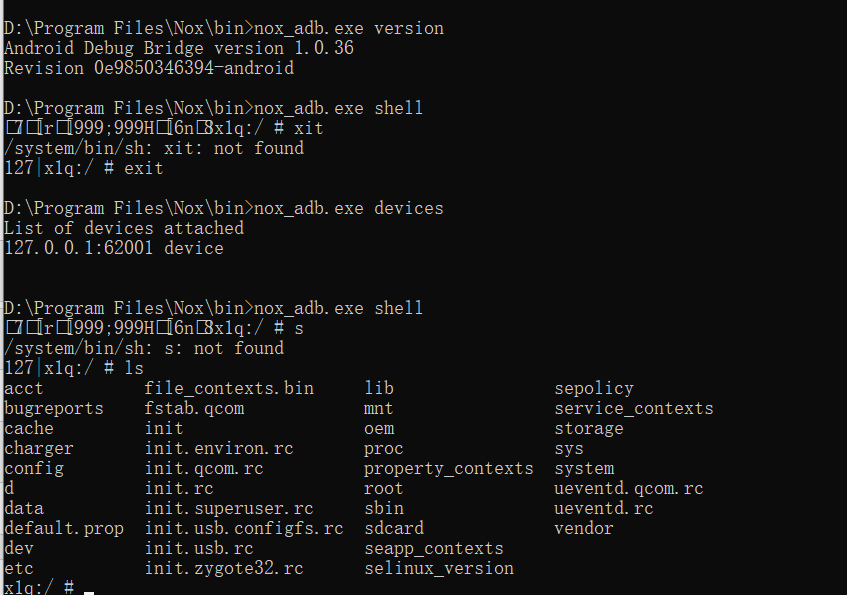The width and height of the screenshot is (847, 595).
Task: Click the vendor directory name
Action: coord(584,528)
